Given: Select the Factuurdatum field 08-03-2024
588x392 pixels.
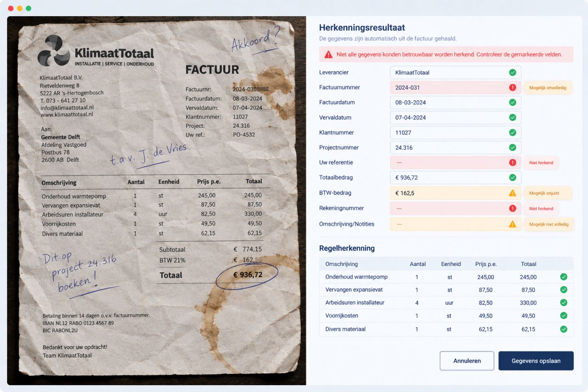Looking at the screenshot, I should (x=456, y=102).
